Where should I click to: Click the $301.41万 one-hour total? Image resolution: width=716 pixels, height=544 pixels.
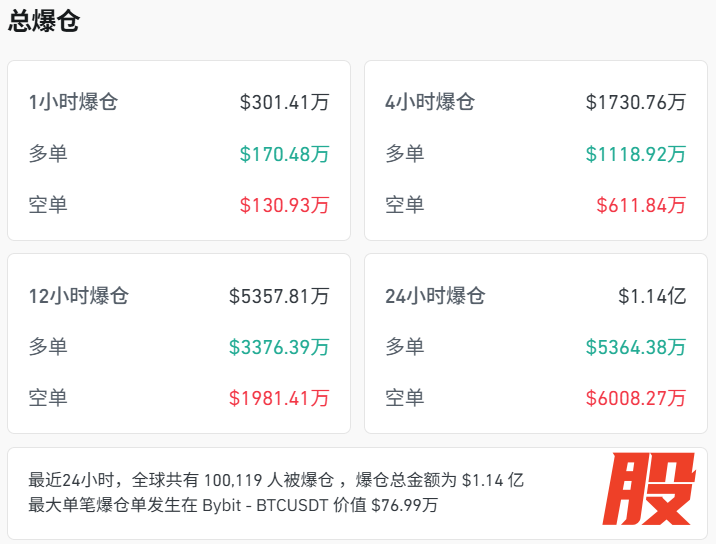(x=284, y=102)
